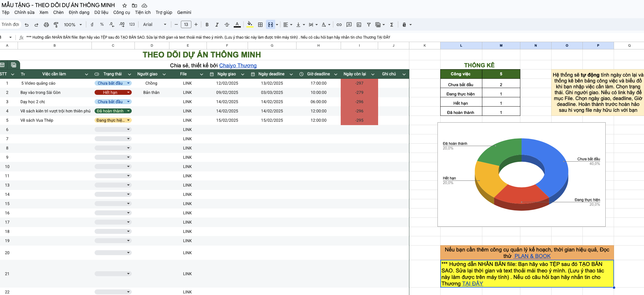Click the Insert link icon
The image size is (644, 295).
tap(339, 25)
